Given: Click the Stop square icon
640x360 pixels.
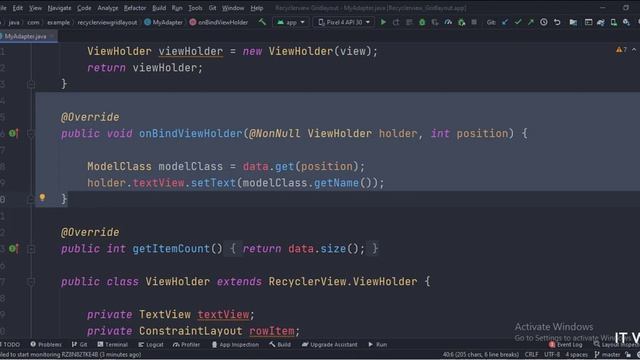Looking at the screenshot, I should click(x=474, y=22).
